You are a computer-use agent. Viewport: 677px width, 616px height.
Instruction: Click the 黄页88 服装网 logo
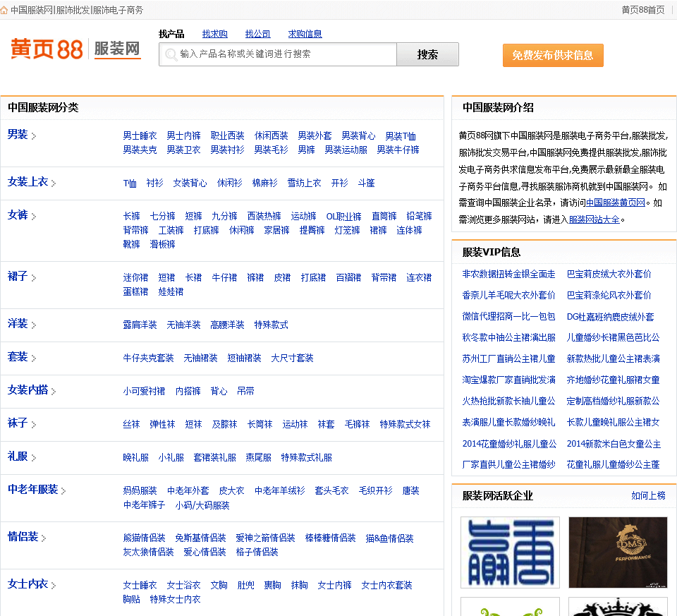(x=75, y=49)
